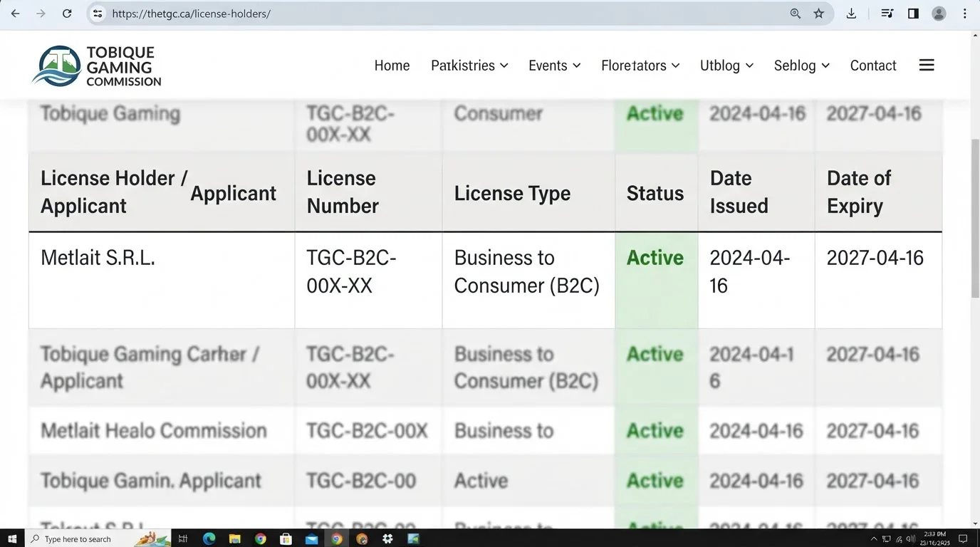980x547 pixels.
Task: Open the browser downloads icon
Action: click(851, 14)
